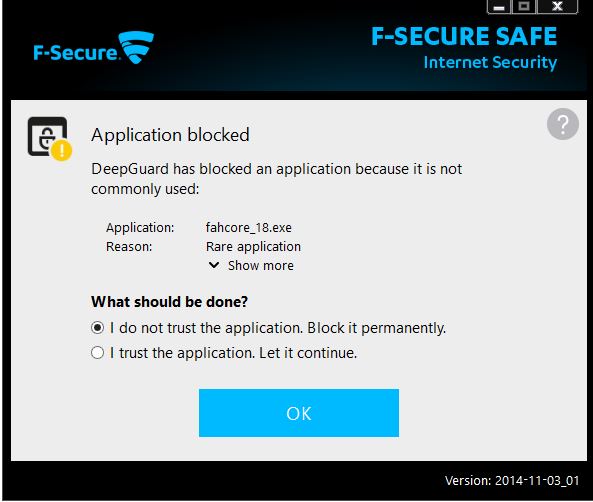Close the F-Secure SAFE dialog window
Viewport: 593px width, 502px height.
[557, 7]
